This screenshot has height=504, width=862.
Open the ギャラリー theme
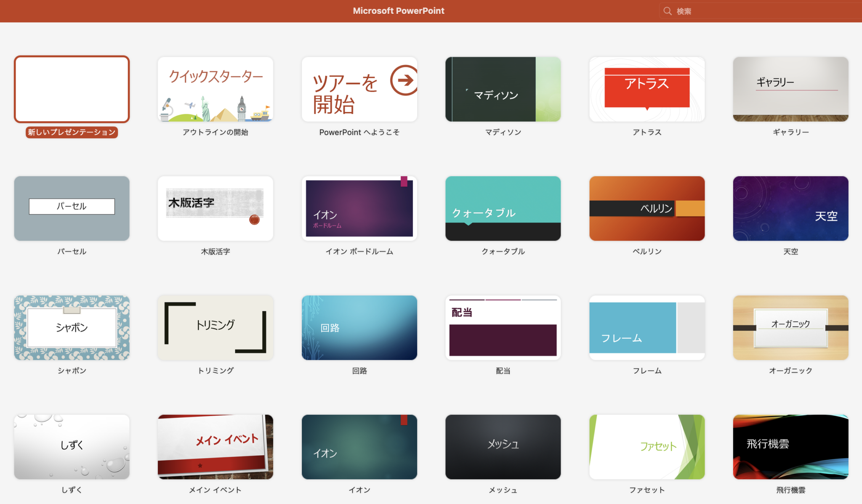click(x=790, y=89)
